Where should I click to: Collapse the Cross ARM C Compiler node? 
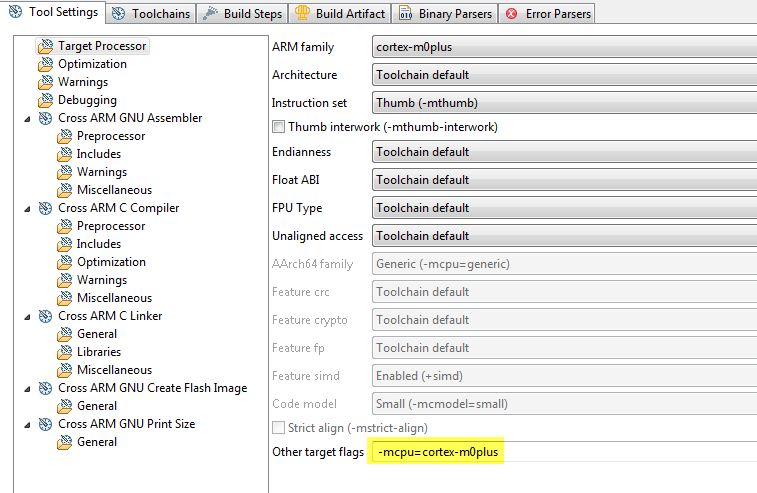(x=28, y=209)
